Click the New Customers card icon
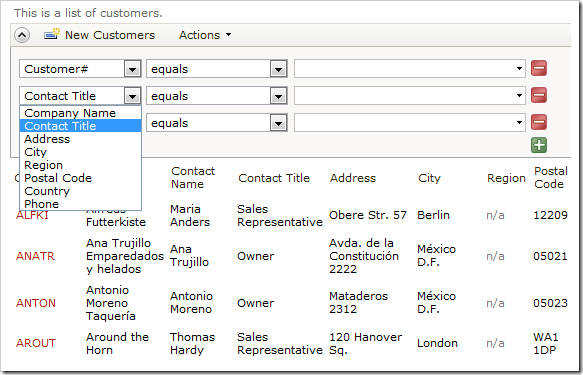 (x=52, y=34)
